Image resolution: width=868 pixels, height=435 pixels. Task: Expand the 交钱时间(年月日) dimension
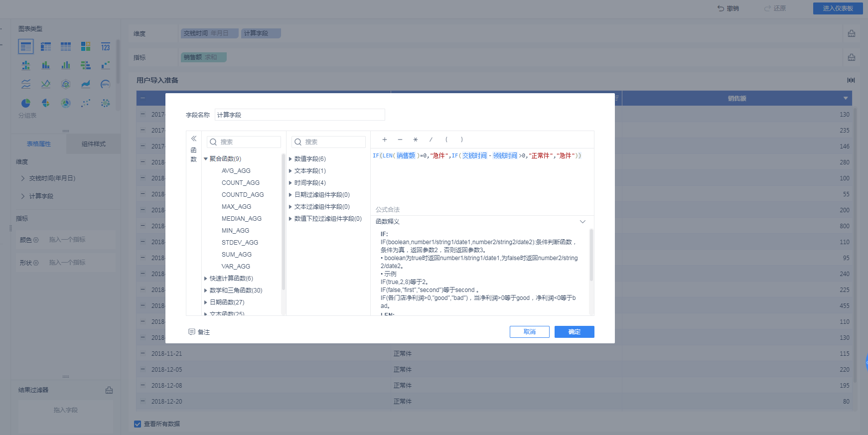pos(23,178)
